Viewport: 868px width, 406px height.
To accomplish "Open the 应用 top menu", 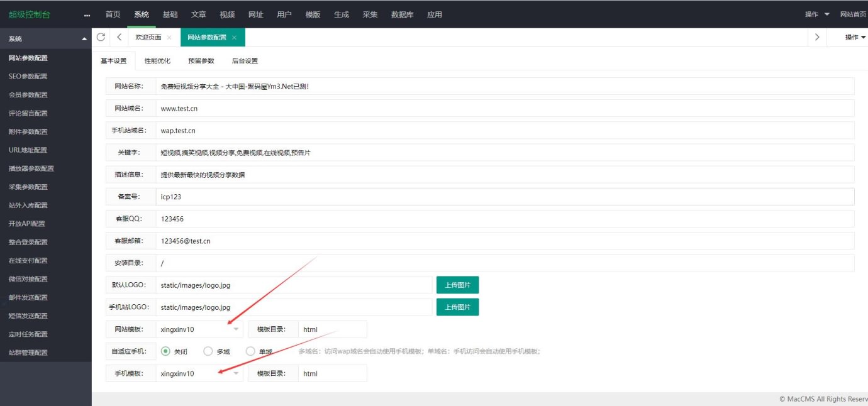I will [x=435, y=14].
